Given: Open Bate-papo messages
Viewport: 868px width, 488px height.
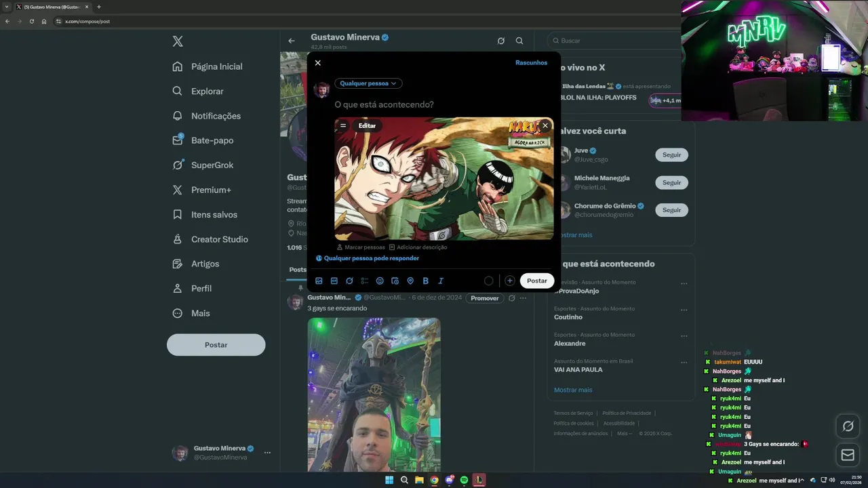Looking at the screenshot, I should (x=203, y=140).
